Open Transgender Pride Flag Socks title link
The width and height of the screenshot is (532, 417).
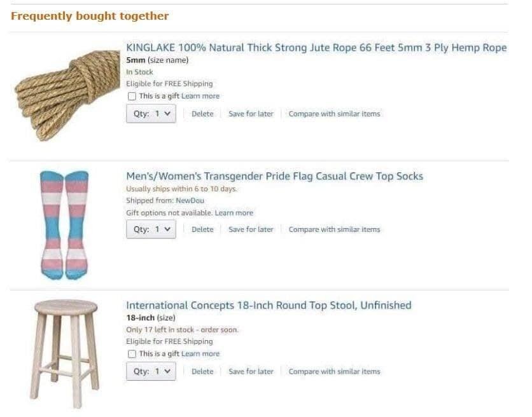[x=274, y=176]
